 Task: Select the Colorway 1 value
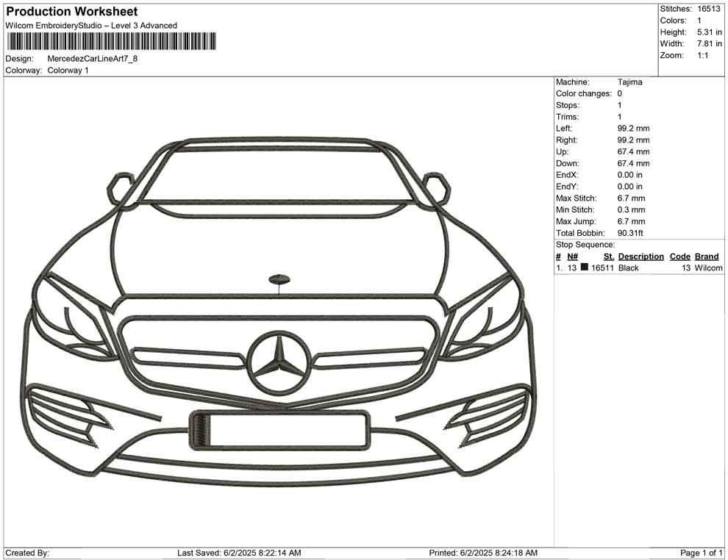click(x=68, y=71)
